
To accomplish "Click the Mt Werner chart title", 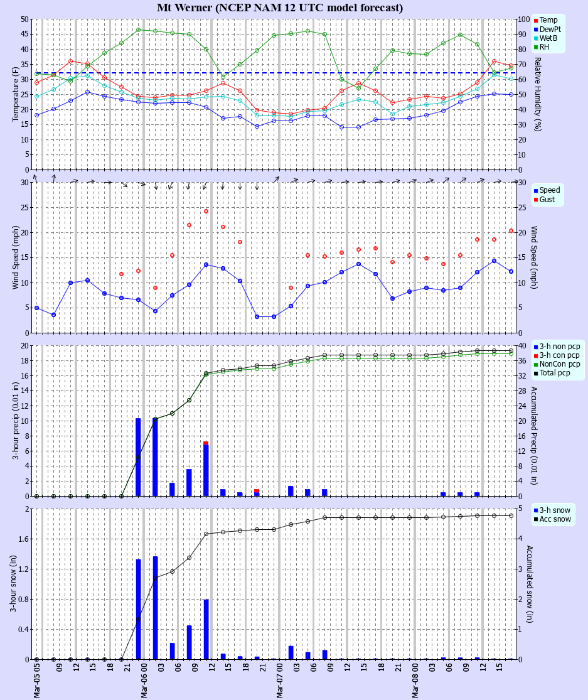I will pyautogui.click(x=280, y=8).
